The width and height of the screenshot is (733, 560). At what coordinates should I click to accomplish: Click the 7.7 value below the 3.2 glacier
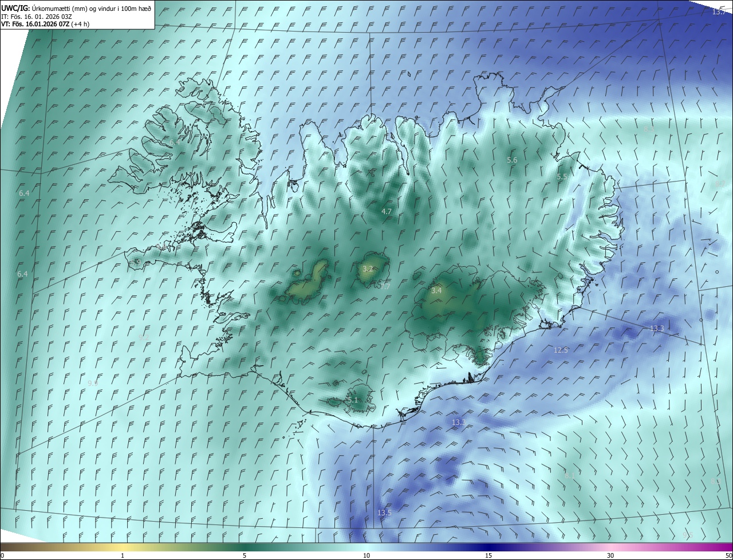pos(385,286)
